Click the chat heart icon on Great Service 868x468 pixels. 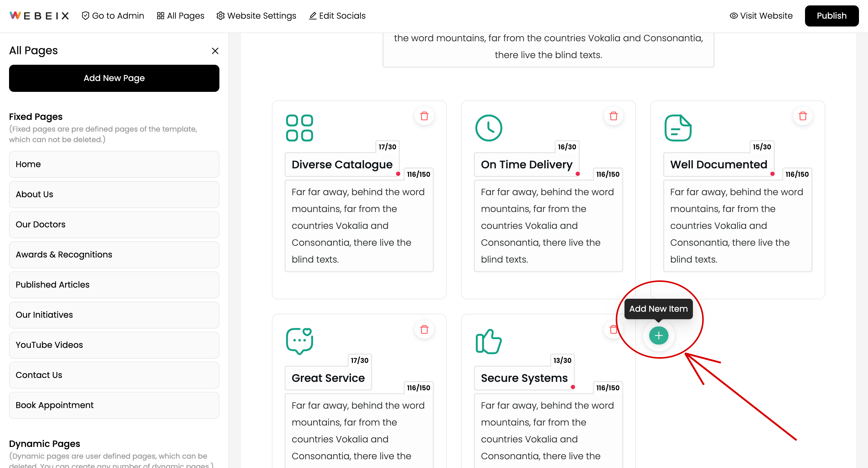pos(299,341)
